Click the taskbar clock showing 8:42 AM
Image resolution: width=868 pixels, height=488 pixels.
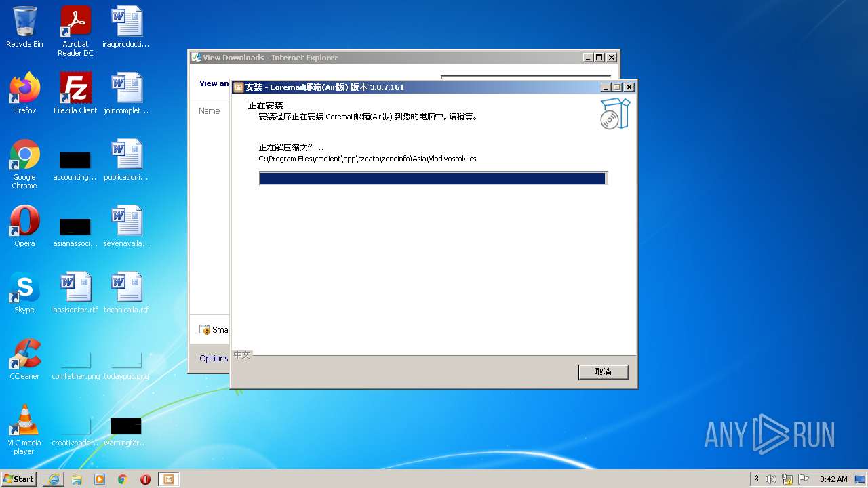tap(833, 479)
